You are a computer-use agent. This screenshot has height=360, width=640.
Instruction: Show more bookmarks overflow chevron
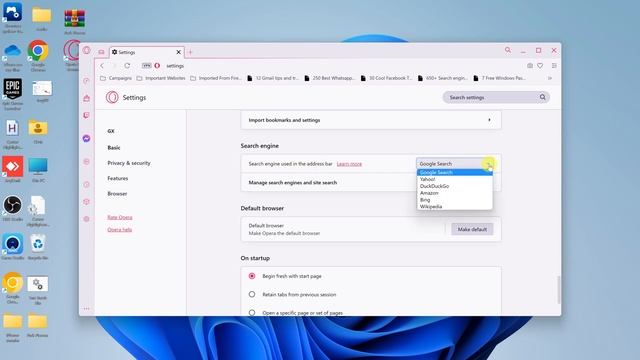point(550,78)
